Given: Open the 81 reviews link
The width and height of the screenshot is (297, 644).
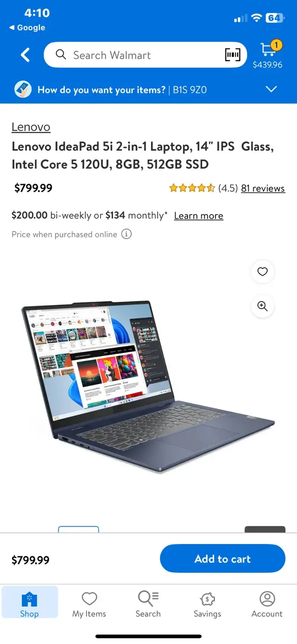Looking at the screenshot, I should [263, 188].
